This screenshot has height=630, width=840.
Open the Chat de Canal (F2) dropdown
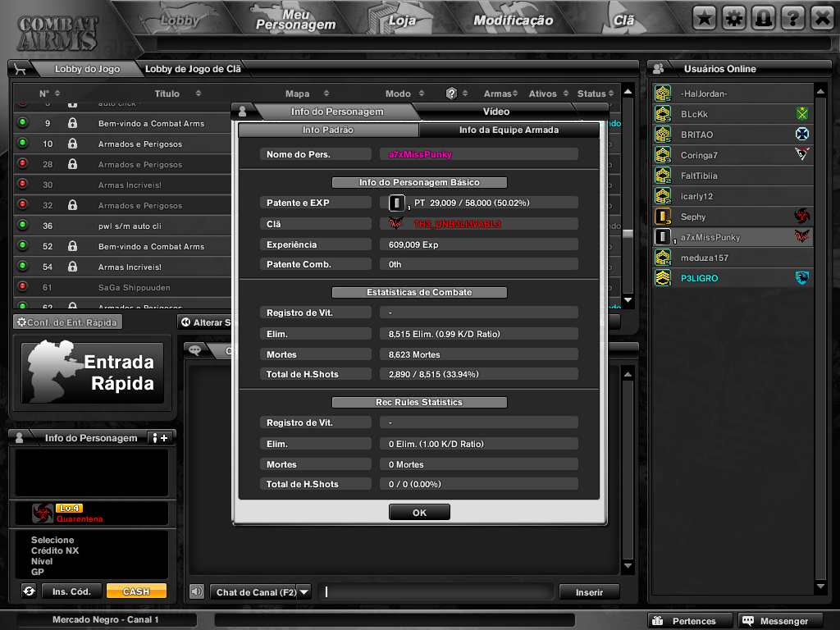[304, 592]
